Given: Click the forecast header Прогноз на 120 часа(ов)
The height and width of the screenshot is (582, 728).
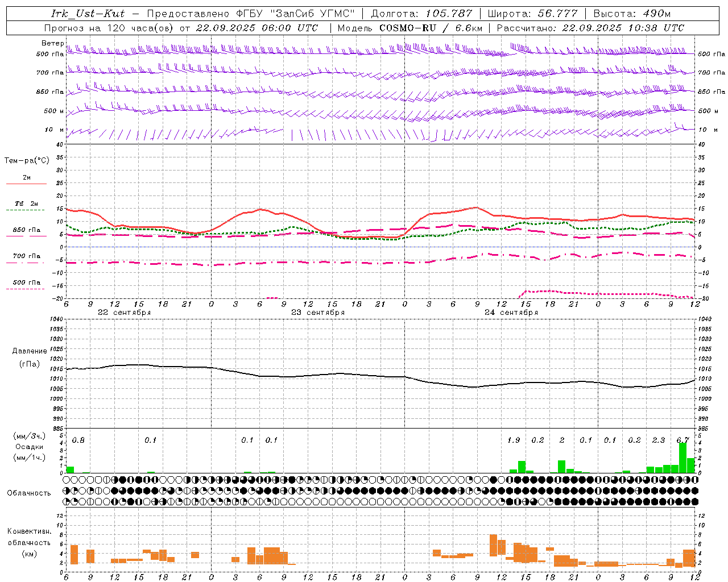Looking at the screenshot, I should click(x=110, y=28).
